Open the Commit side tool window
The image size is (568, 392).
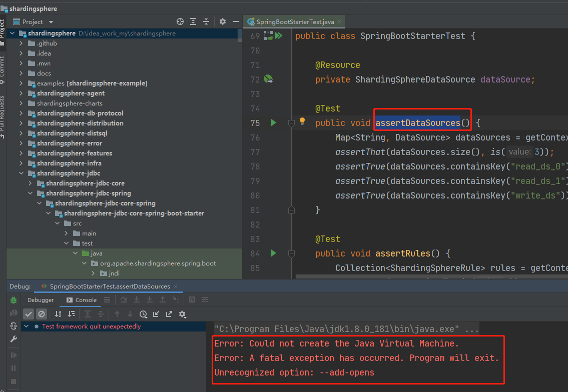click(x=3, y=69)
